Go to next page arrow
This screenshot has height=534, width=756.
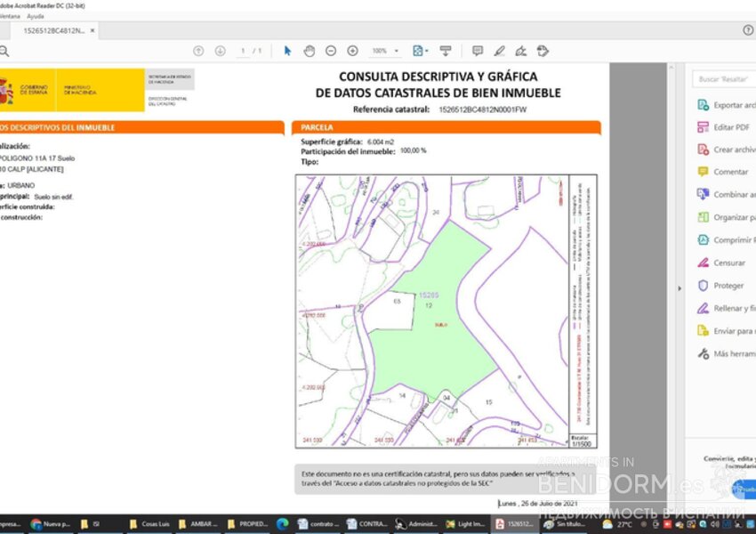click(x=220, y=51)
